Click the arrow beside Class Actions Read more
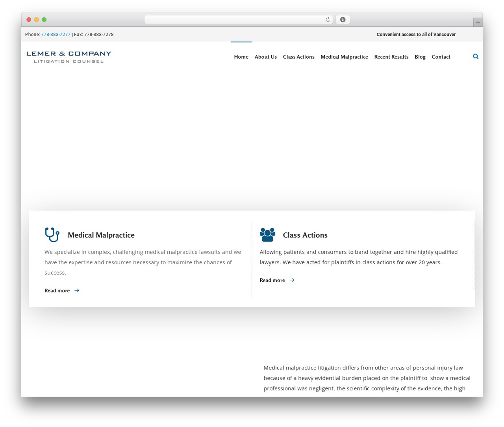This screenshot has height=427, width=504. click(292, 280)
